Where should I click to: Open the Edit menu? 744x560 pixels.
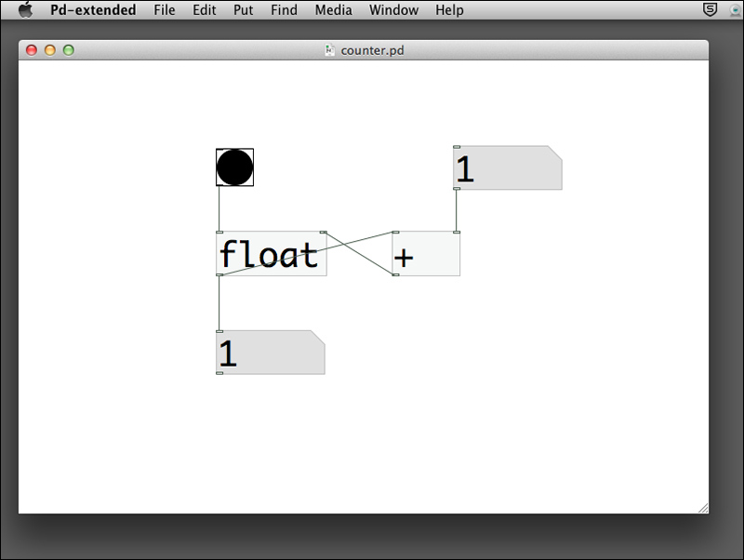click(x=204, y=10)
